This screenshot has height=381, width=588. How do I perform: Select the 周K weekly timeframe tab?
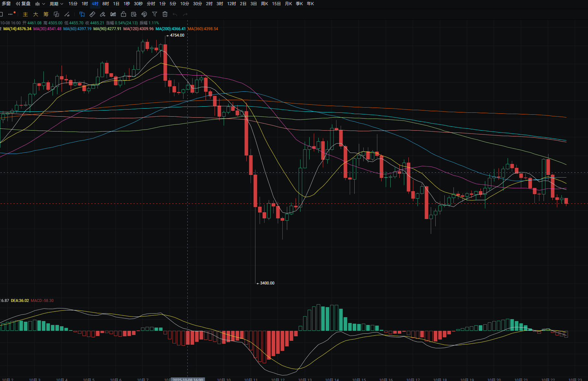click(265, 4)
